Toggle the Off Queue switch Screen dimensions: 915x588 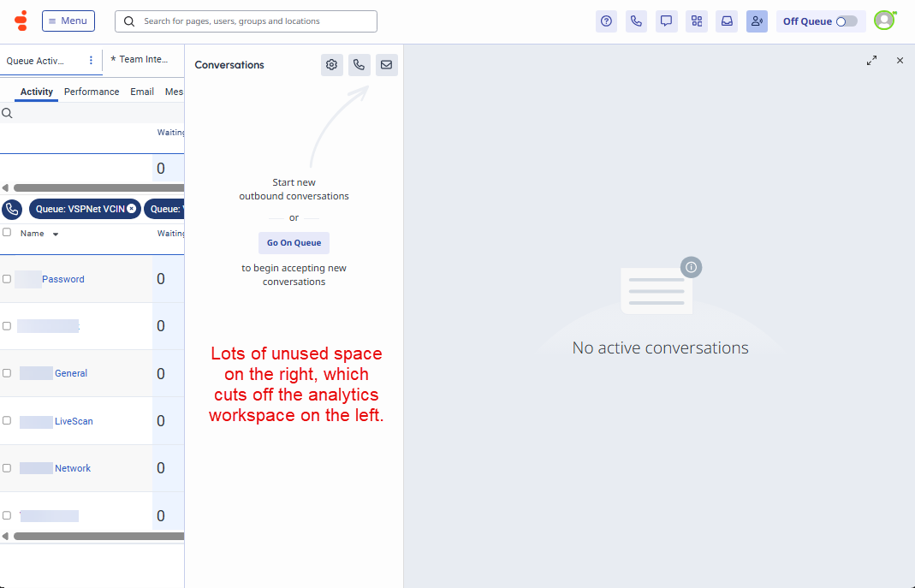click(x=847, y=21)
